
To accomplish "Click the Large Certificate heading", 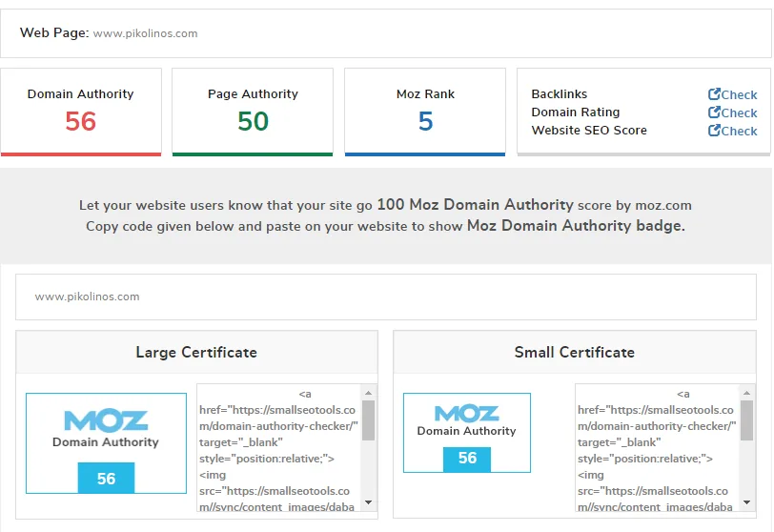I will click(196, 353).
